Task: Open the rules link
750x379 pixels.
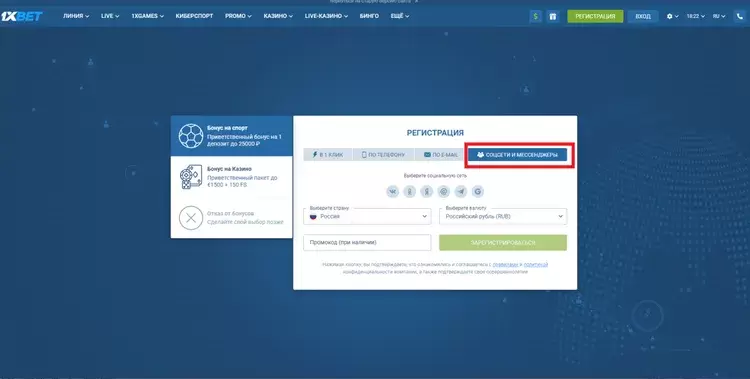Action: (x=506, y=264)
